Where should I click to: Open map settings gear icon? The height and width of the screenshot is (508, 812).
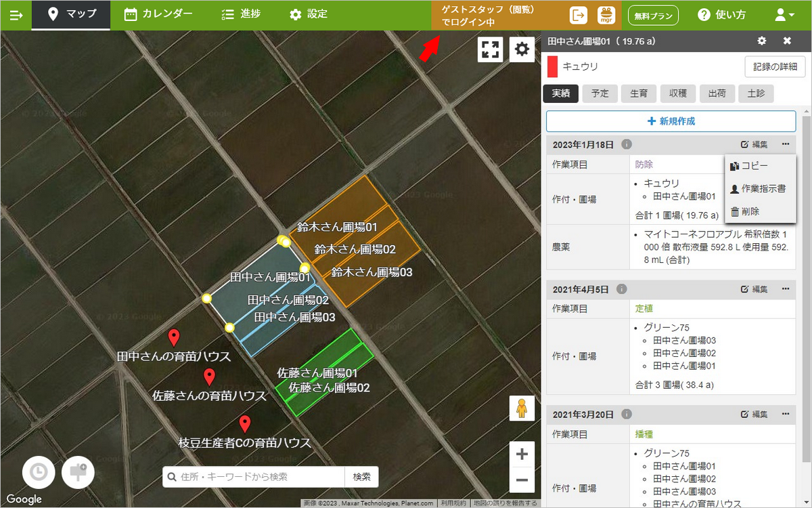pyautogui.click(x=522, y=49)
